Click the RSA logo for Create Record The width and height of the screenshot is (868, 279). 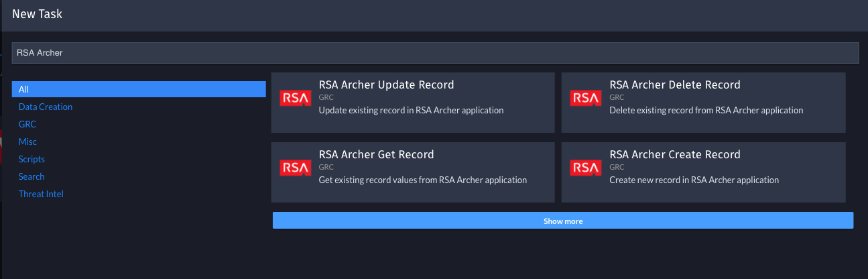click(x=586, y=168)
